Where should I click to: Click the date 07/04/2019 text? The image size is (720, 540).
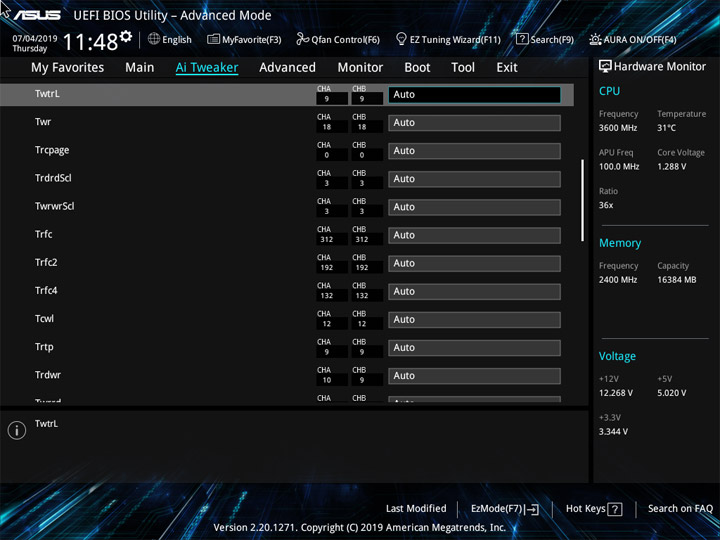coord(34,39)
